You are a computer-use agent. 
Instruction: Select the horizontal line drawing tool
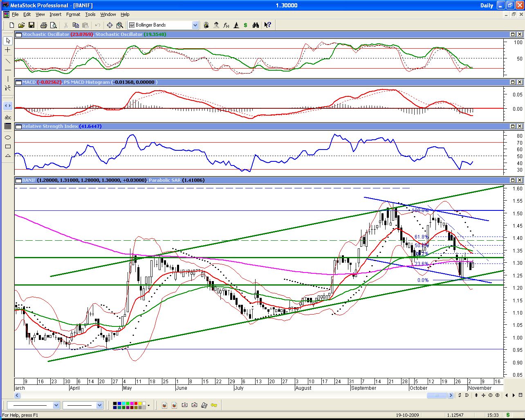pos(8,70)
